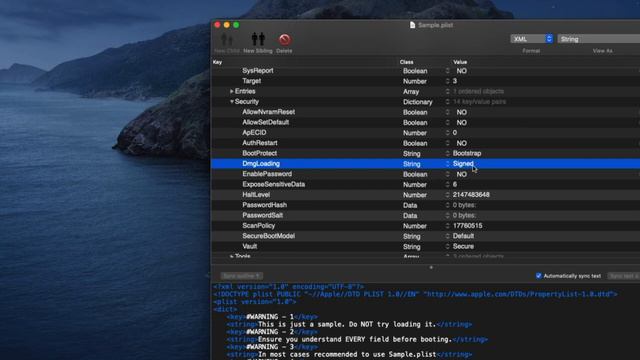Expand the Tools array row
The image size is (640, 360).
coord(231,256)
